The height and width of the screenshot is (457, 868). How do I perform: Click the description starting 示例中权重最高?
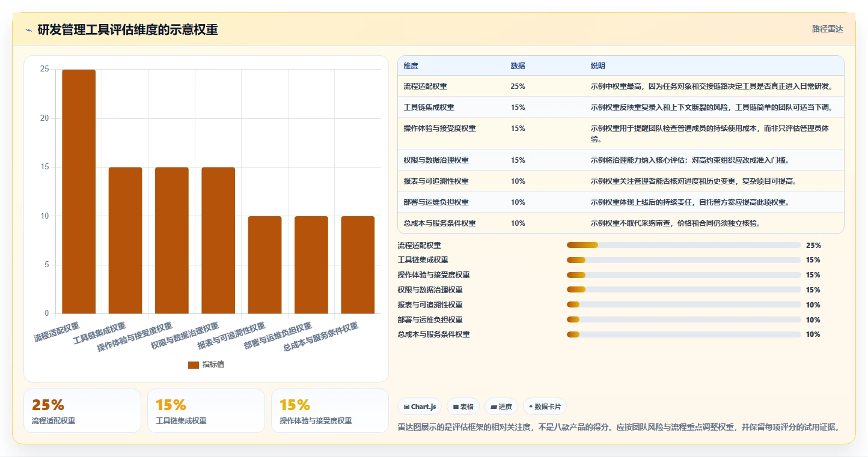pos(712,86)
